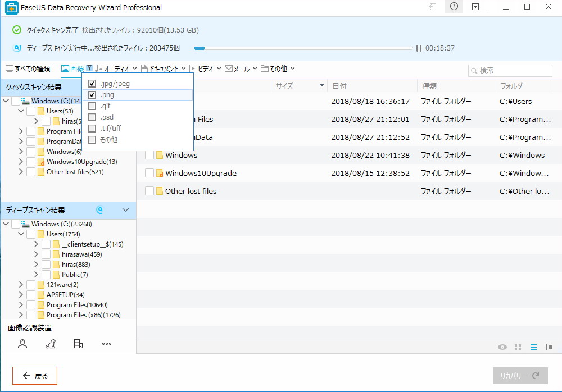Check the その他 filter option
The width and height of the screenshot is (562, 392).
pyautogui.click(x=92, y=140)
